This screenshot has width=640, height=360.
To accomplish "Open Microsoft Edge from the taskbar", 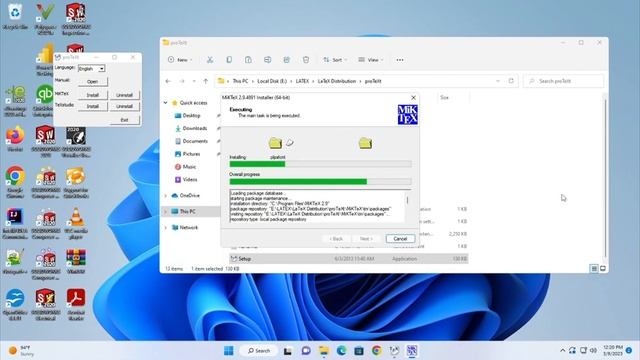I will (341, 351).
